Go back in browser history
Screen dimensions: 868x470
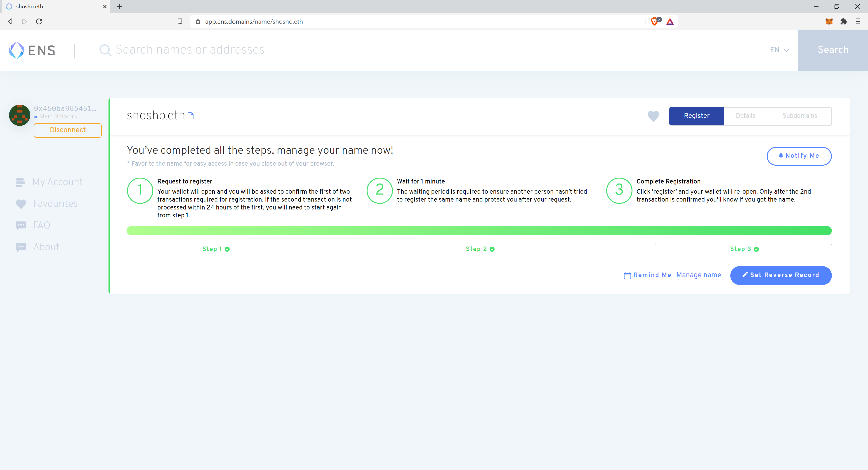[10, 21]
